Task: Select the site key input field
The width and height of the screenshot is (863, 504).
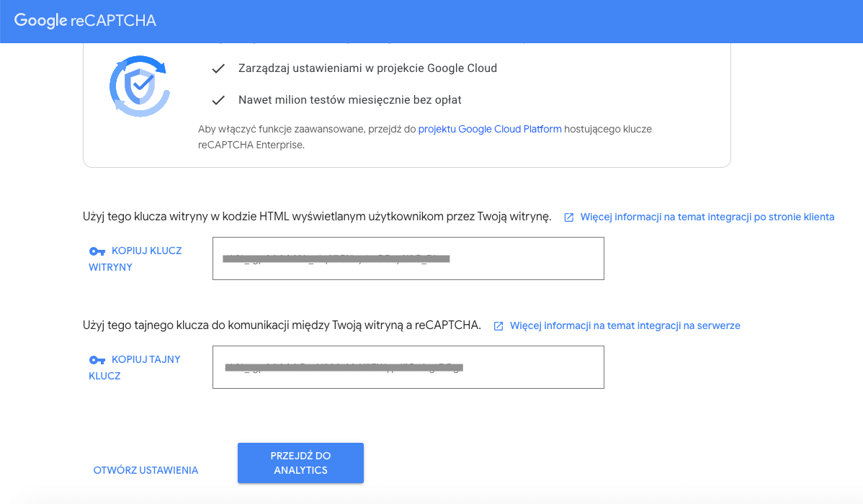Action: [408, 258]
